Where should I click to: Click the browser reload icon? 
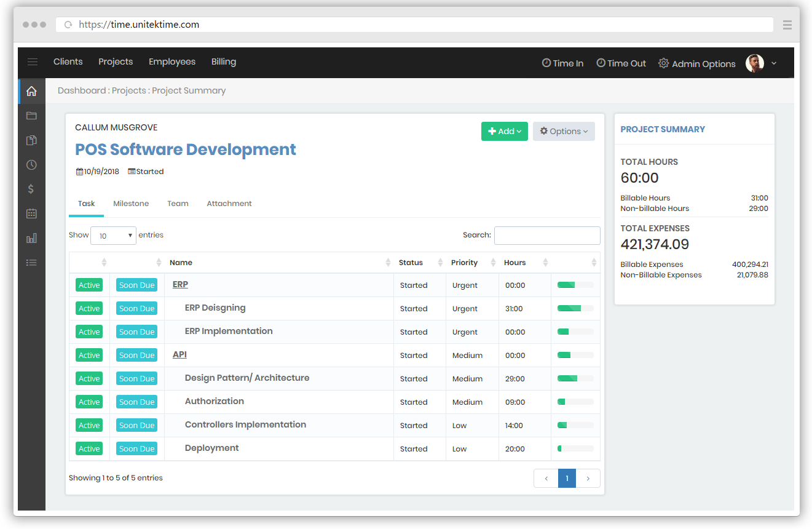68,25
